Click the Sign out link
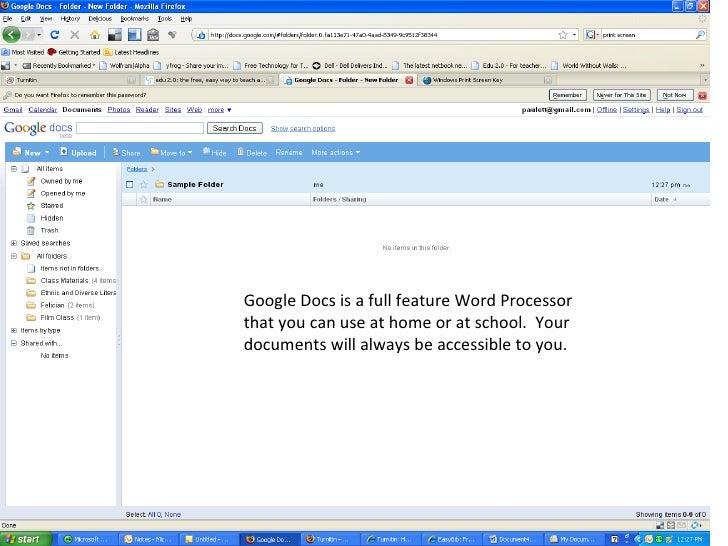Image resolution: width=728 pixels, height=546 pixels. (689, 110)
